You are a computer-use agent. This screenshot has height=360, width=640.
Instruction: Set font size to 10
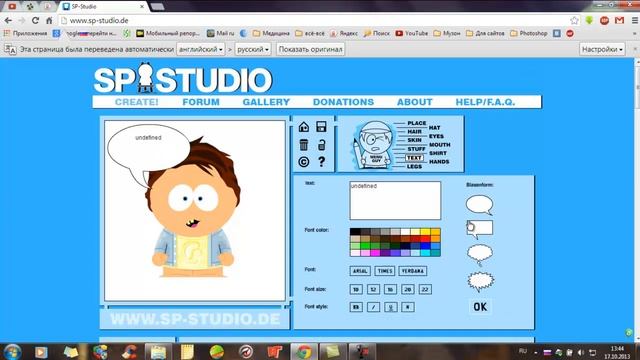tap(356, 289)
